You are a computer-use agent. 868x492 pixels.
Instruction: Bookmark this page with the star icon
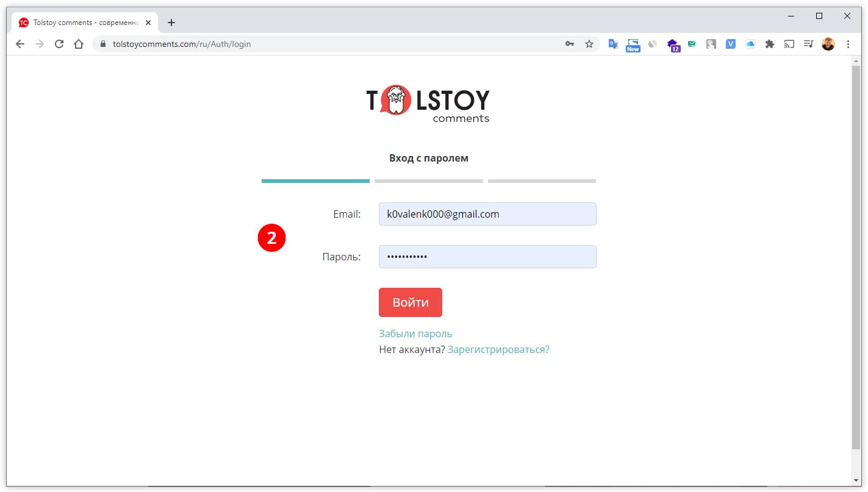coord(589,44)
